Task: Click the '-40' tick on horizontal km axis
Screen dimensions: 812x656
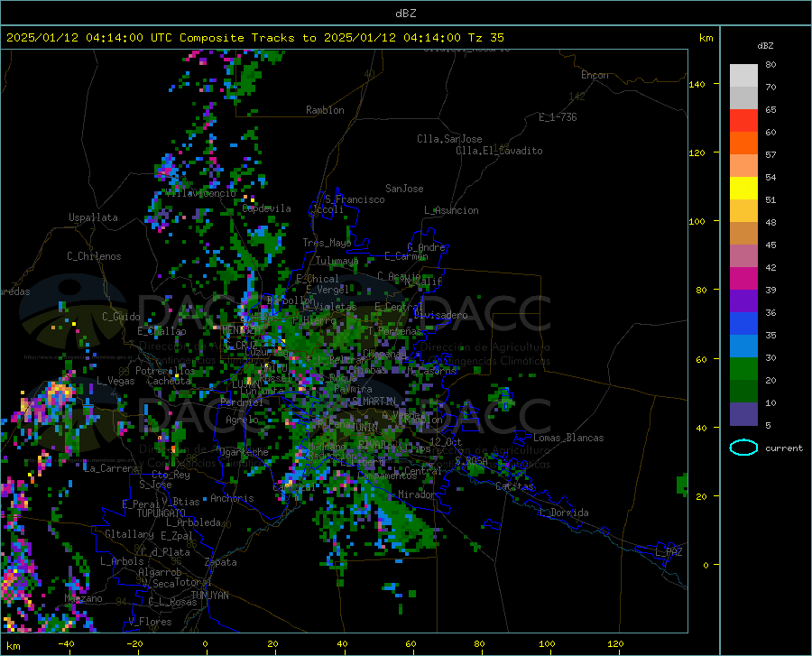Action: click(x=66, y=644)
